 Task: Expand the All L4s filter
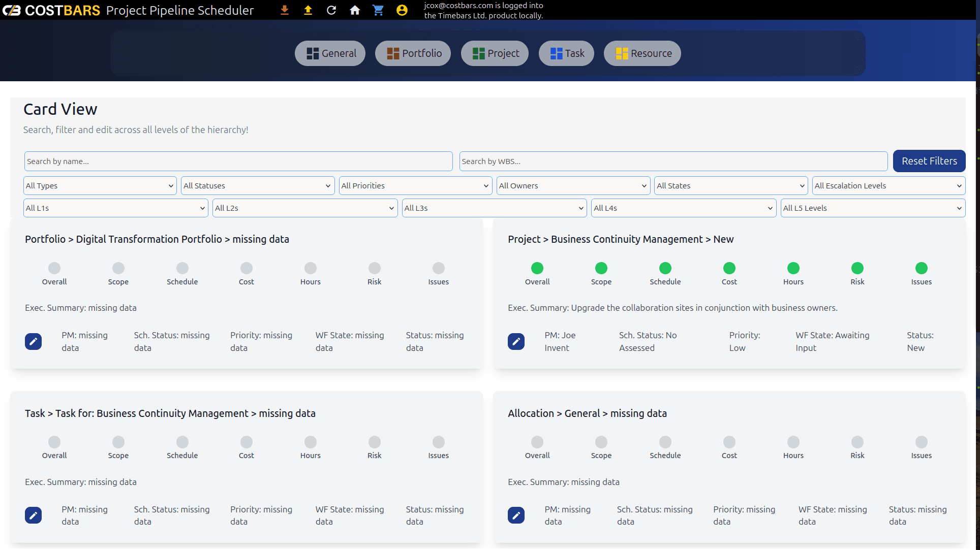[684, 208]
